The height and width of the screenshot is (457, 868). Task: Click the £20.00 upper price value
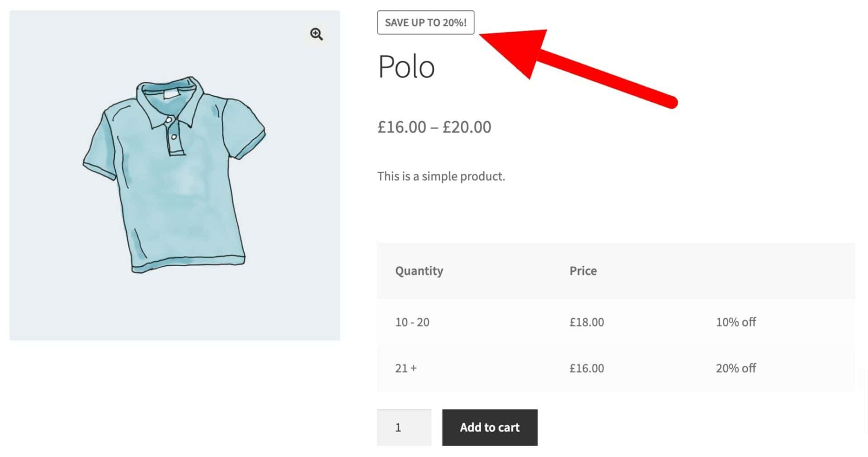click(x=467, y=127)
